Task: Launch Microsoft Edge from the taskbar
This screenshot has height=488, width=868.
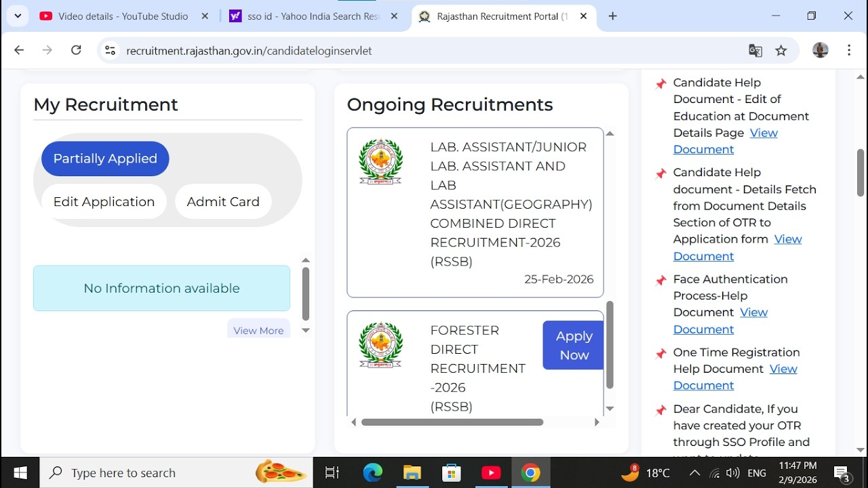Action: pos(372,472)
